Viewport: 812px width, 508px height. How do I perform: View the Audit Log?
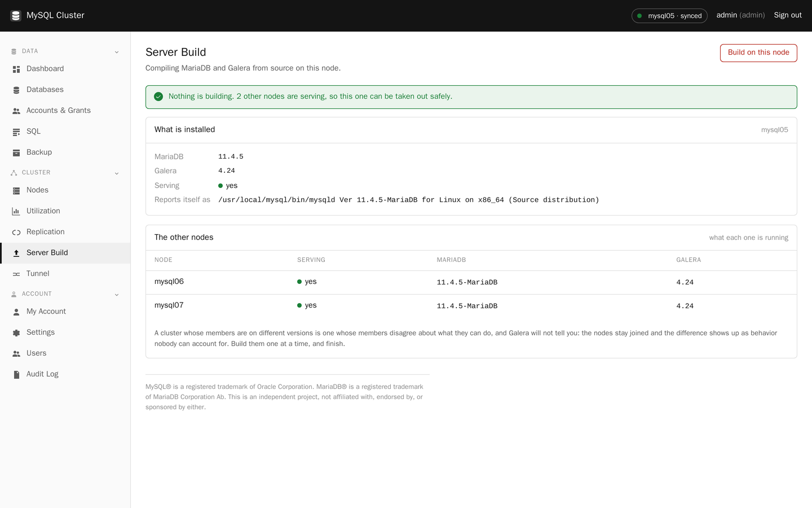pos(65,374)
